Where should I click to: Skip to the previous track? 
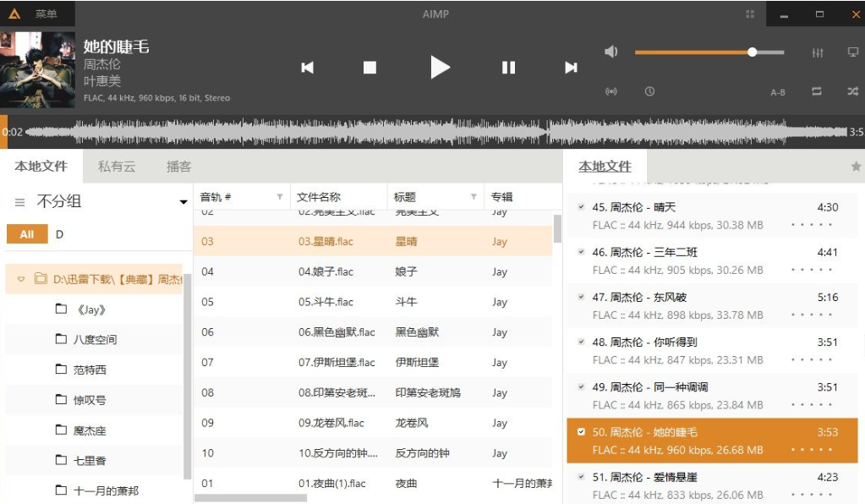coord(307,68)
